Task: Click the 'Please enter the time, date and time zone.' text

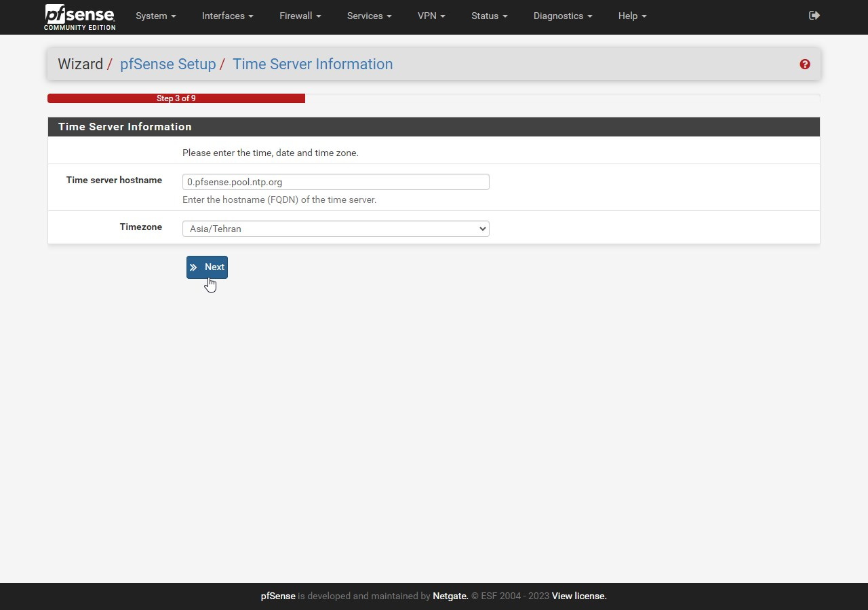Action: [x=271, y=153]
